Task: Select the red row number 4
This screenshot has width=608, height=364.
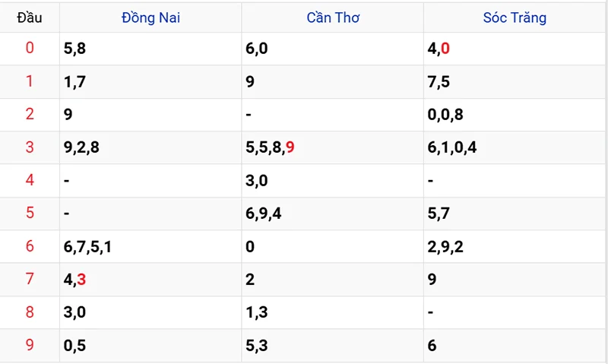Action: pos(30,180)
